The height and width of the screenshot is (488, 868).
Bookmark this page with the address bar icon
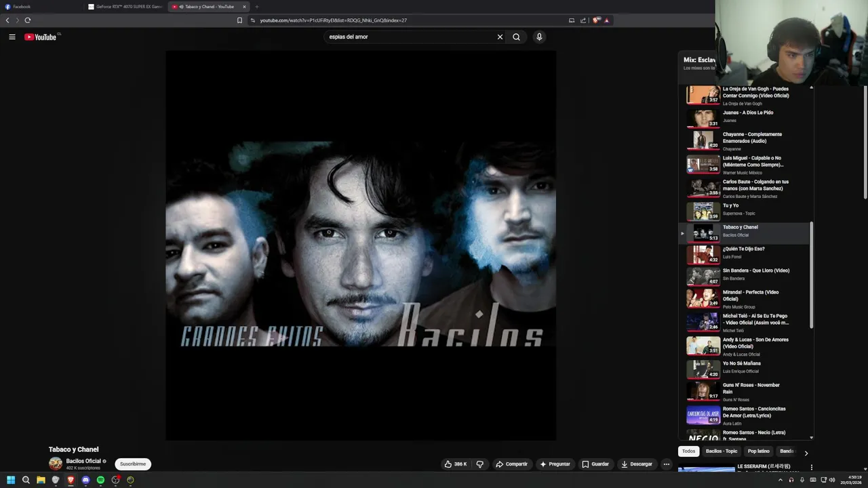(x=239, y=20)
